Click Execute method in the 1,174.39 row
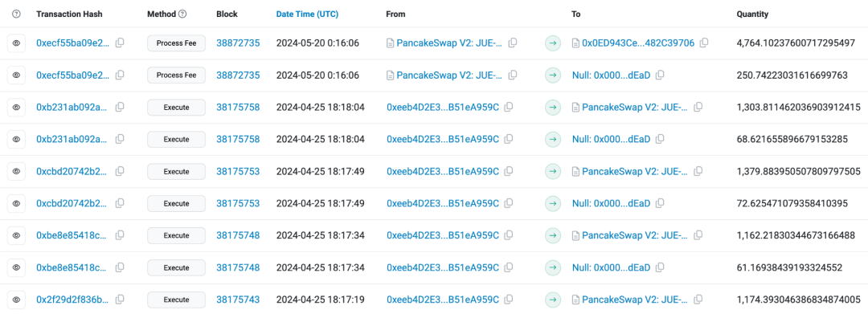 (176, 300)
